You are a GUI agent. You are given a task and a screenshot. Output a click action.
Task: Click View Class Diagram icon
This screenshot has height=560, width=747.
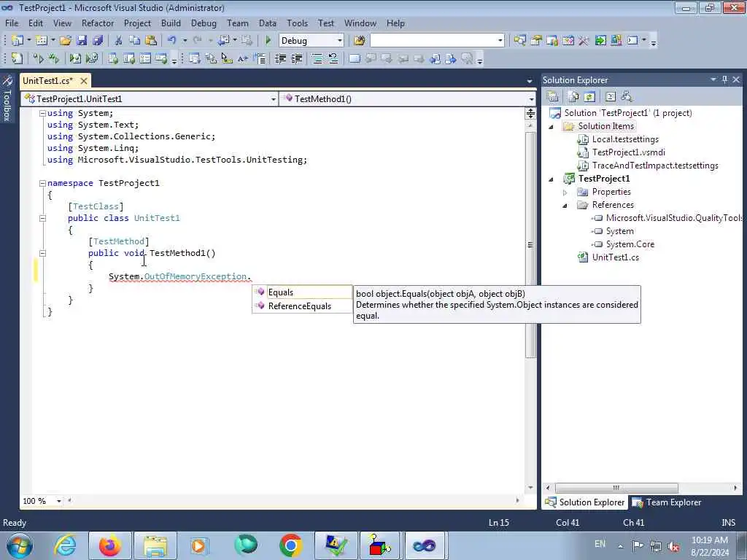click(x=627, y=97)
